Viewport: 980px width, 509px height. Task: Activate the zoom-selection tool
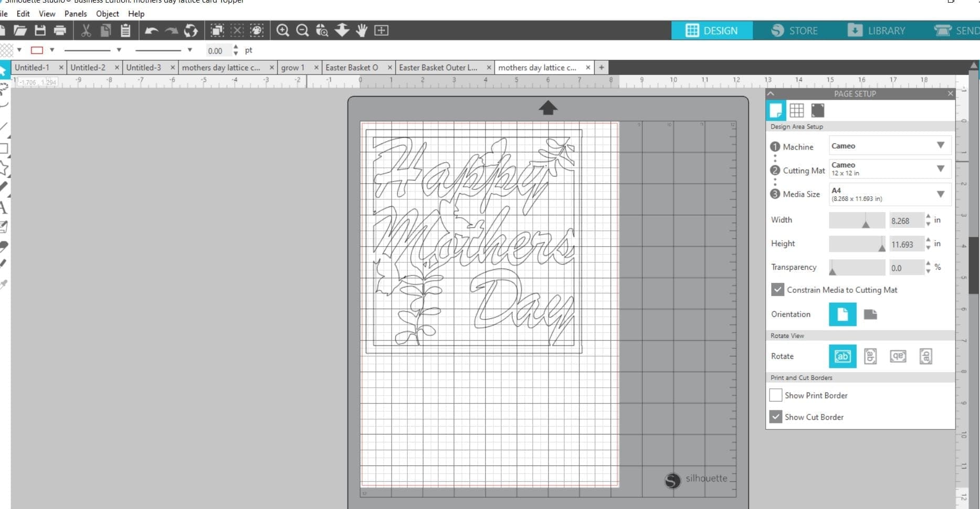point(322,30)
